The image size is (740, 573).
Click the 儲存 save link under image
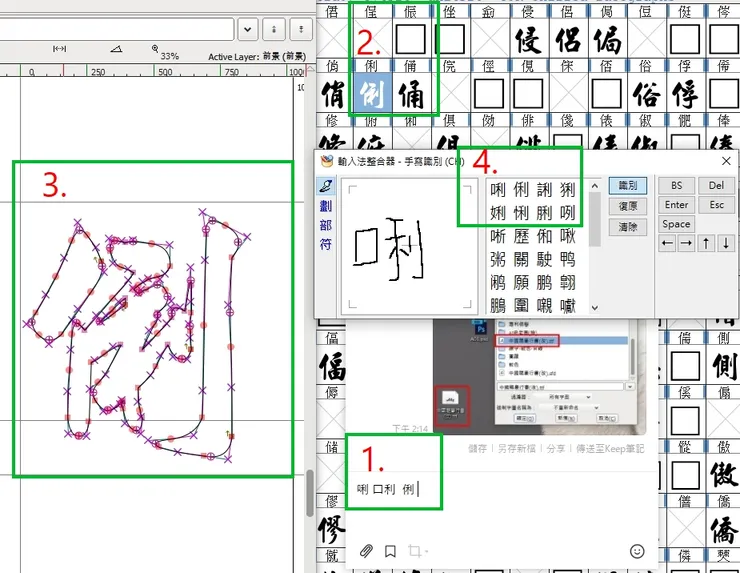pos(477,448)
